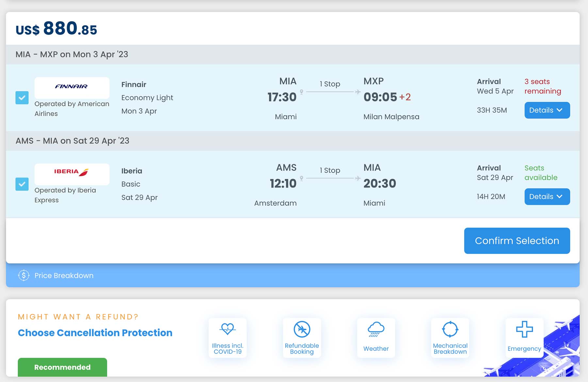Click the '3 seats remaining' notice
588x382 pixels.
[x=543, y=86]
